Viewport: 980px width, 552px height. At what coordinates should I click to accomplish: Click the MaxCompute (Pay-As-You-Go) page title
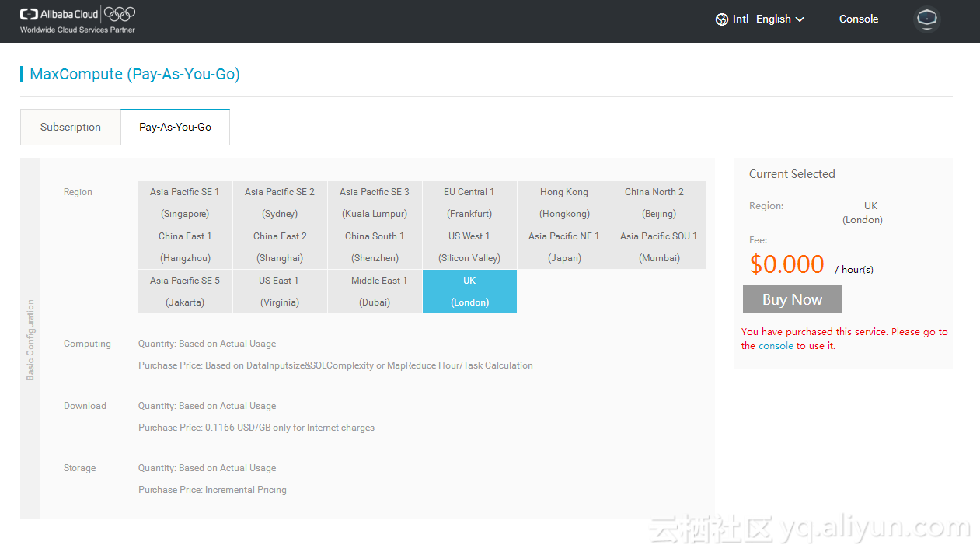point(134,74)
